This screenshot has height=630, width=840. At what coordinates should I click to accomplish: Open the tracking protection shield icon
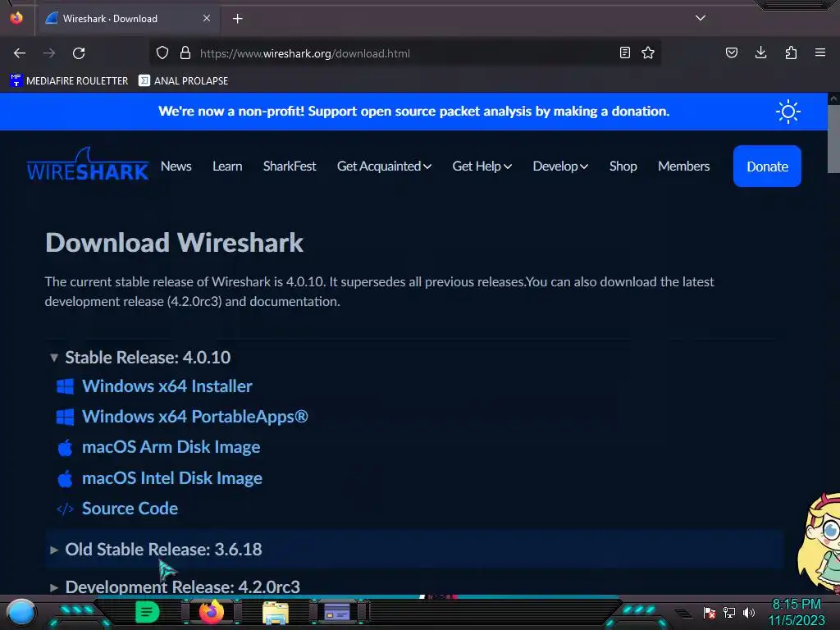coord(162,53)
